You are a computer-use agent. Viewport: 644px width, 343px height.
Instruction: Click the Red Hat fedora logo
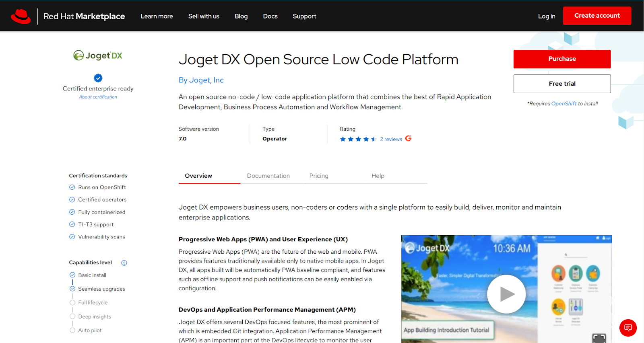21,16
